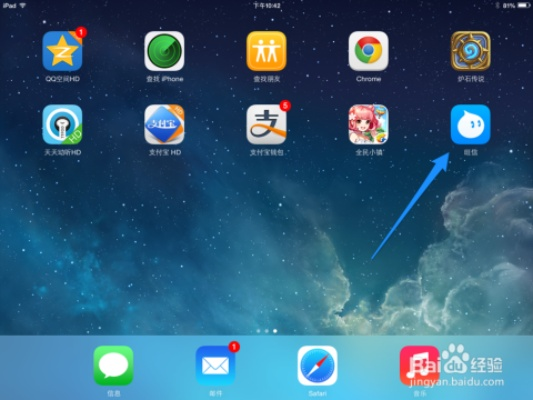The width and height of the screenshot is (533, 400).
Task: Select the third home screen page dot
Action: coord(275,331)
